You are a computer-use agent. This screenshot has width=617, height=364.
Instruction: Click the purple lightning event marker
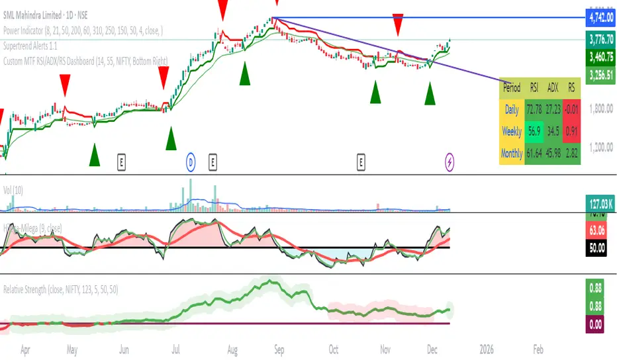coord(450,162)
